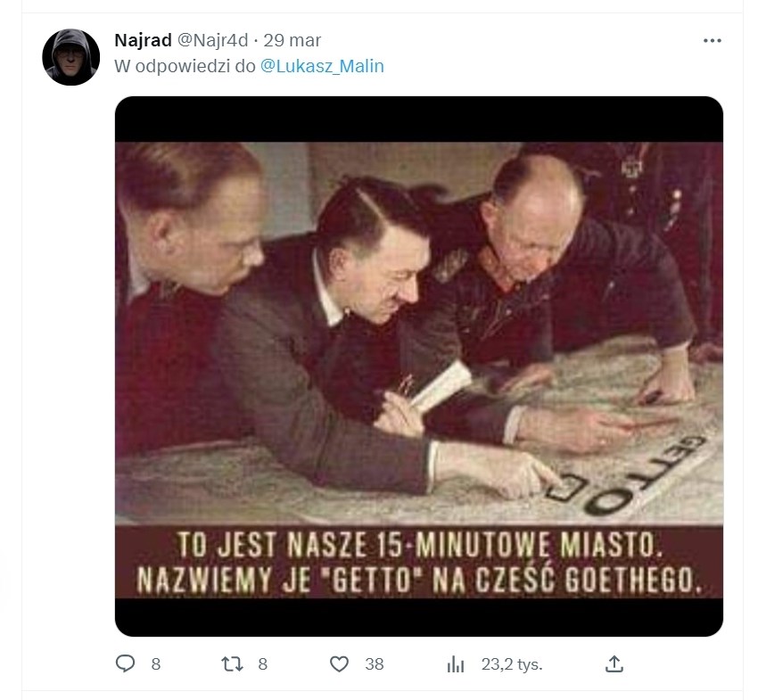
Task: Click the 38 likes count
Action: pos(374,663)
